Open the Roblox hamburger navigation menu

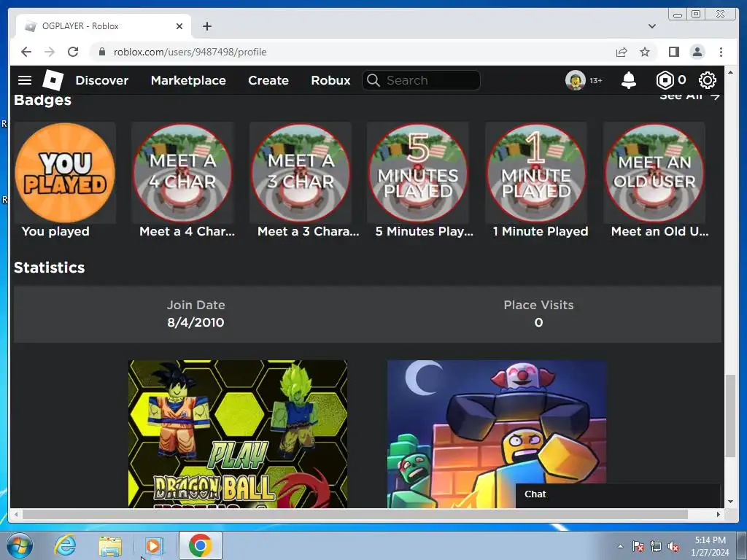[25, 80]
